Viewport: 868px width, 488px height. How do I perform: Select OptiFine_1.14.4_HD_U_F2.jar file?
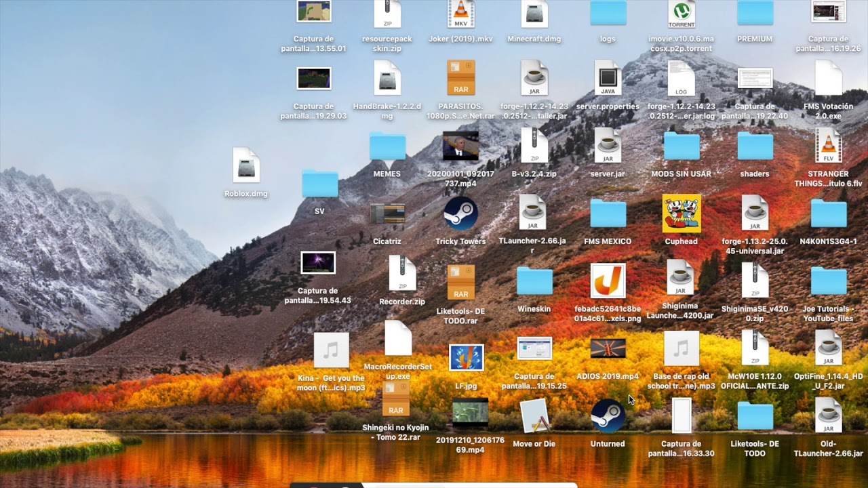829,348
